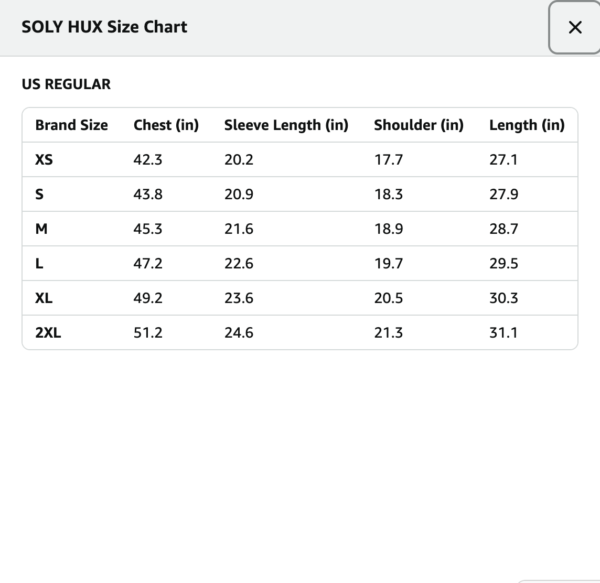Click the Brand Size column header
The width and height of the screenshot is (600, 583).
(71, 125)
